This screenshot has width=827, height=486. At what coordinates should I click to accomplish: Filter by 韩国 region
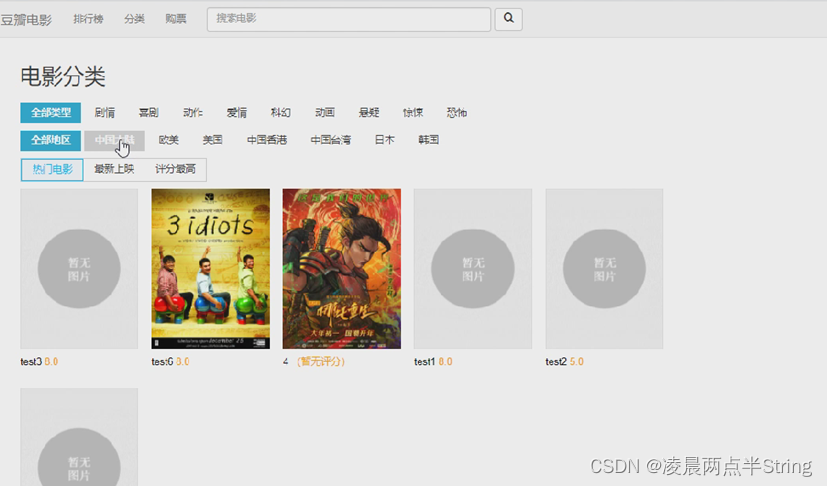click(x=429, y=140)
